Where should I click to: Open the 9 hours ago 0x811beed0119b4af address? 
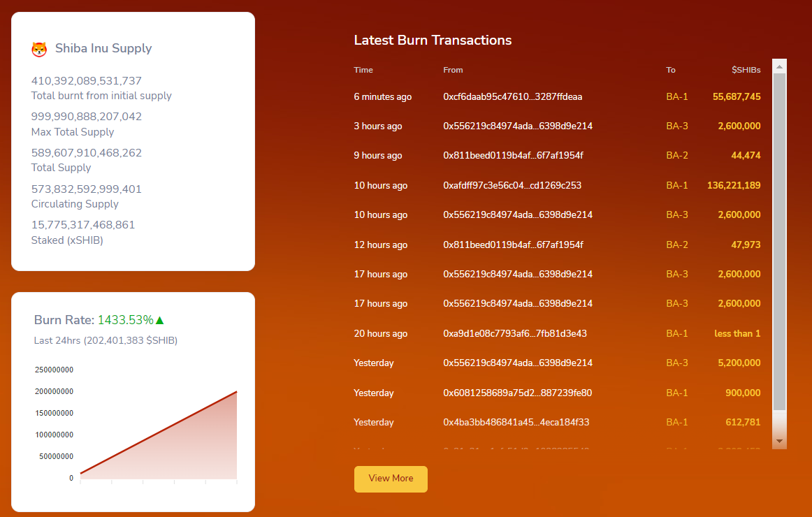coord(513,155)
